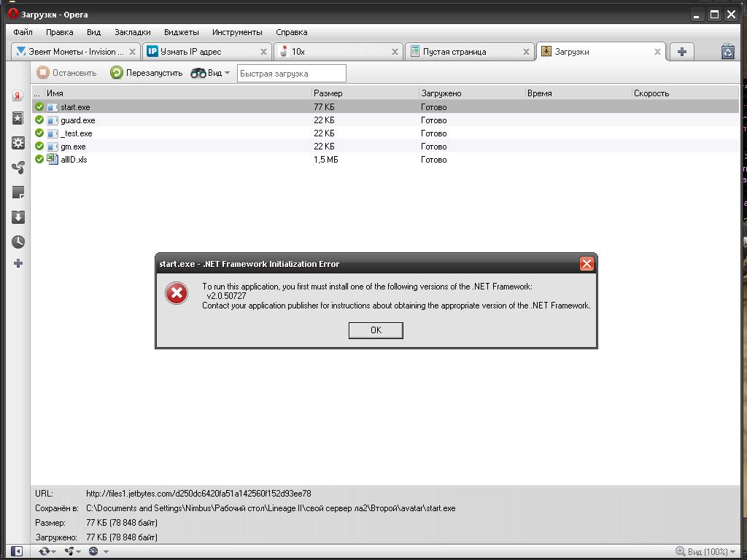Click the Перезапустить restart button
Viewport: 747px width, 560px height.
point(146,73)
